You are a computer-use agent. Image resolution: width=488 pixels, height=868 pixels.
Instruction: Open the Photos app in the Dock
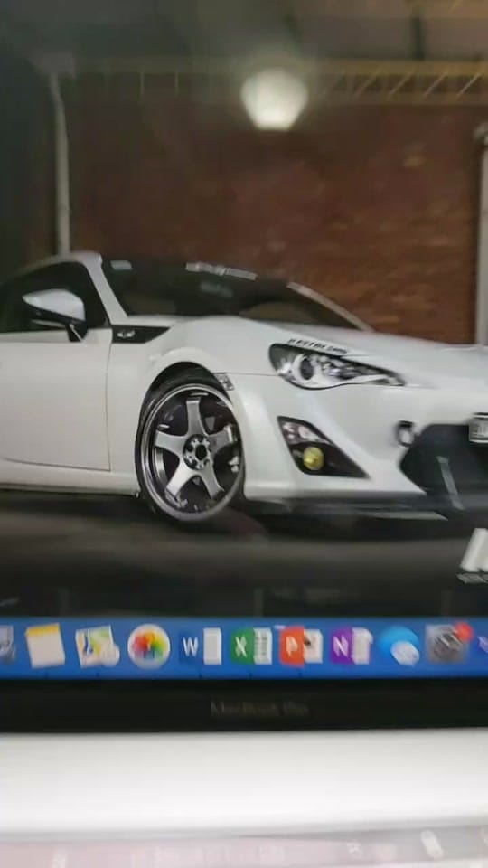point(148,646)
